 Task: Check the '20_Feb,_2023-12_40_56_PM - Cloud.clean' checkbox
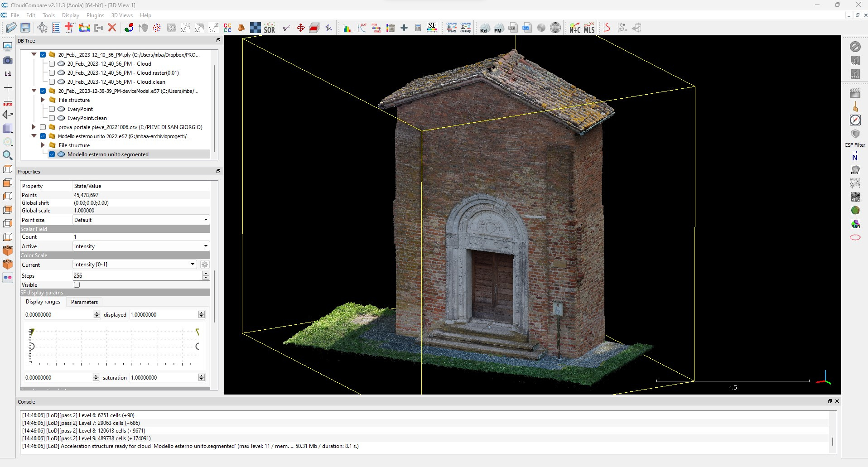pyautogui.click(x=52, y=82)
